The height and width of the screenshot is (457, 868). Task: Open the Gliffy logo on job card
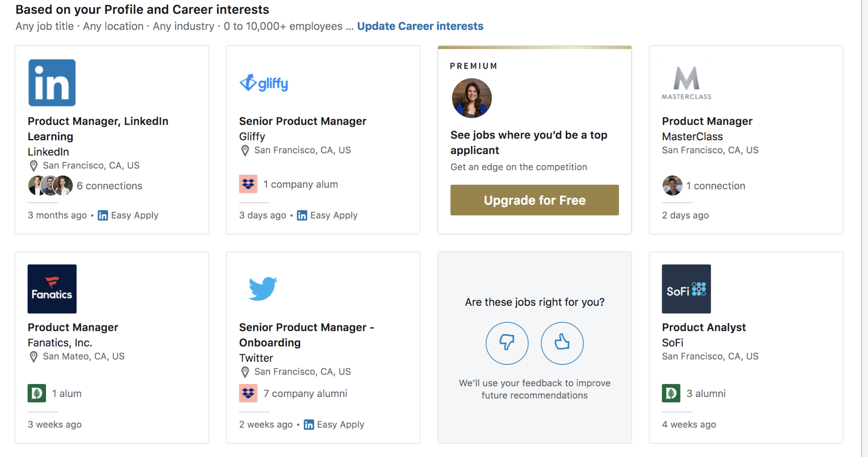click(x=264, y=83)
